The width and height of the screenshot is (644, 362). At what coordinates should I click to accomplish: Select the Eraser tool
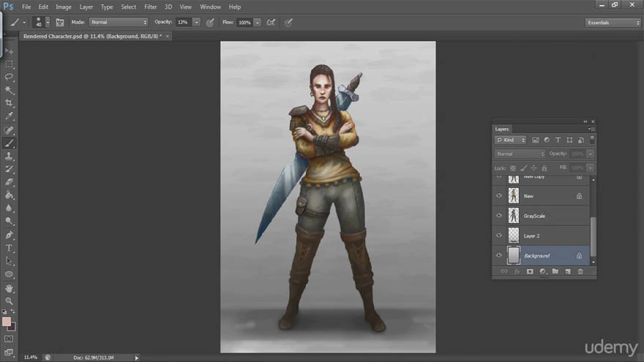(9, 182)
